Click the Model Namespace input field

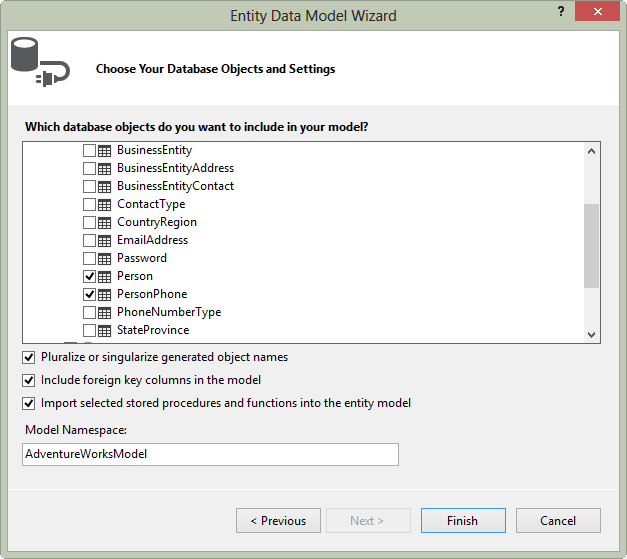(210, 454)
